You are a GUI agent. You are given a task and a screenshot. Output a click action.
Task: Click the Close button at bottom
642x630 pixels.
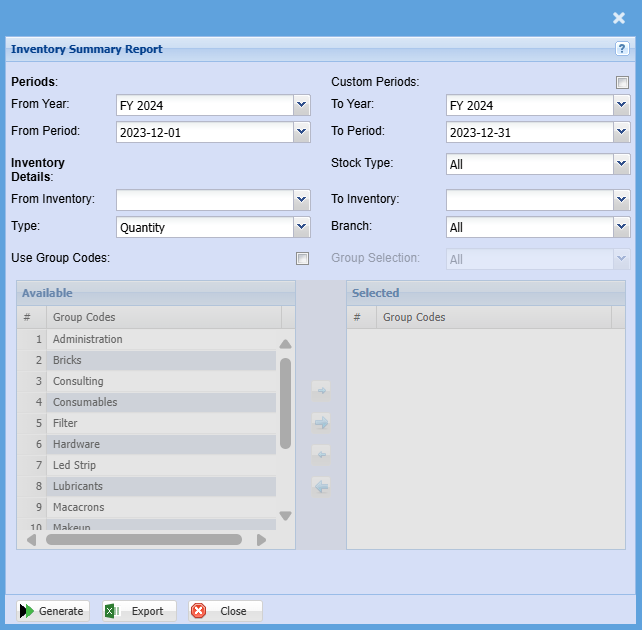pos(225,611)
